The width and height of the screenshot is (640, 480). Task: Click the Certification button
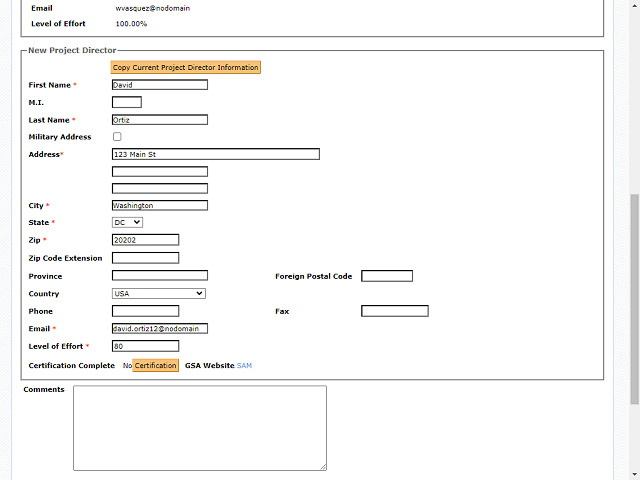(x=156, y=365)
